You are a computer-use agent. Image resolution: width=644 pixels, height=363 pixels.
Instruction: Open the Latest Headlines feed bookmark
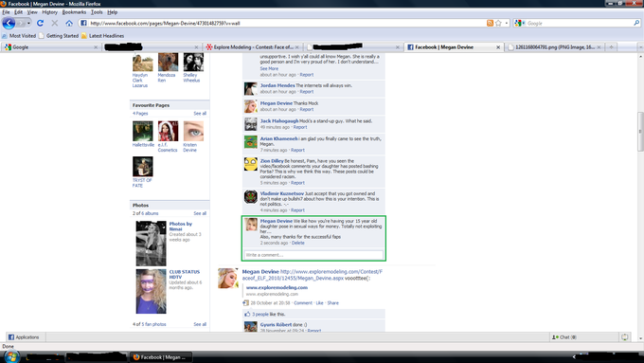pyautogui.click(x=102, y=36)
